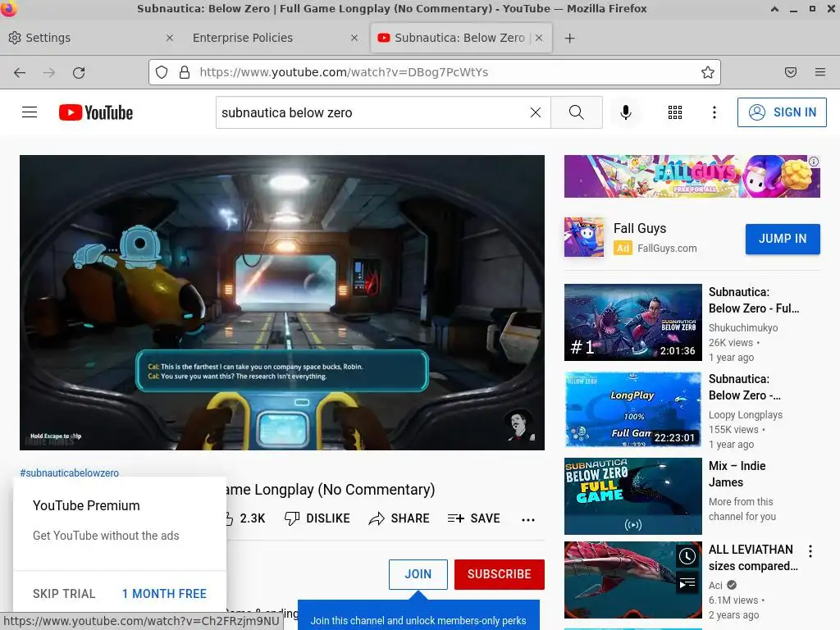
Task: Click the video player
Action: tap(282, 302)
